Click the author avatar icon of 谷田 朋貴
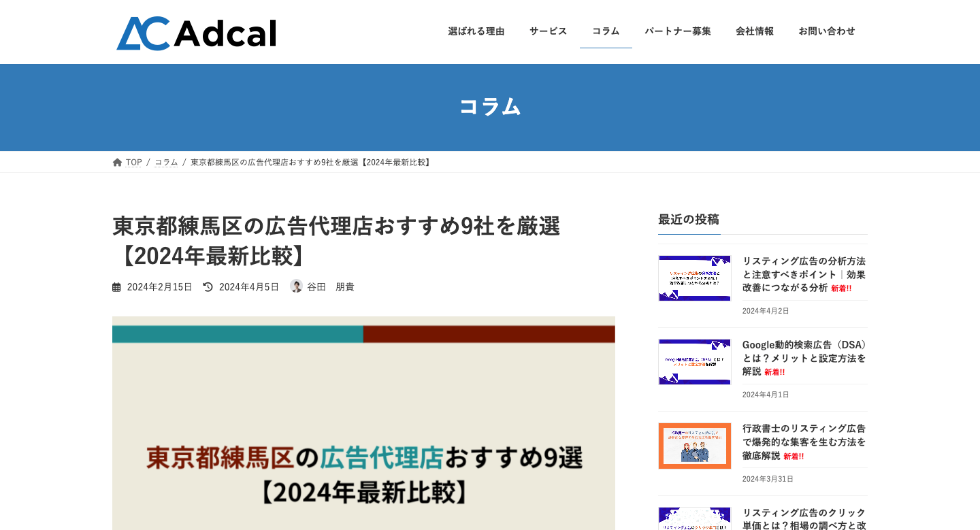The image size is (980, 530). pos(295,286)
